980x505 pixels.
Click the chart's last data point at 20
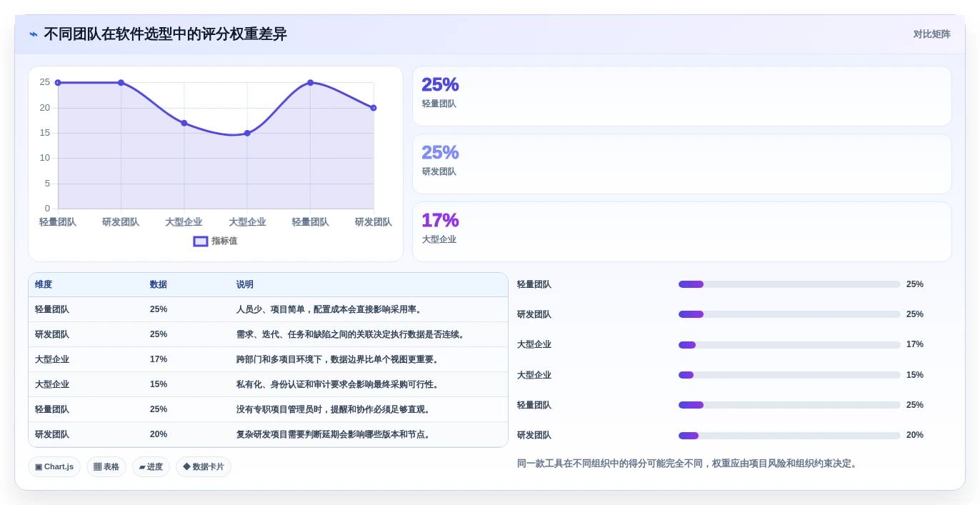tap(374, 108)
